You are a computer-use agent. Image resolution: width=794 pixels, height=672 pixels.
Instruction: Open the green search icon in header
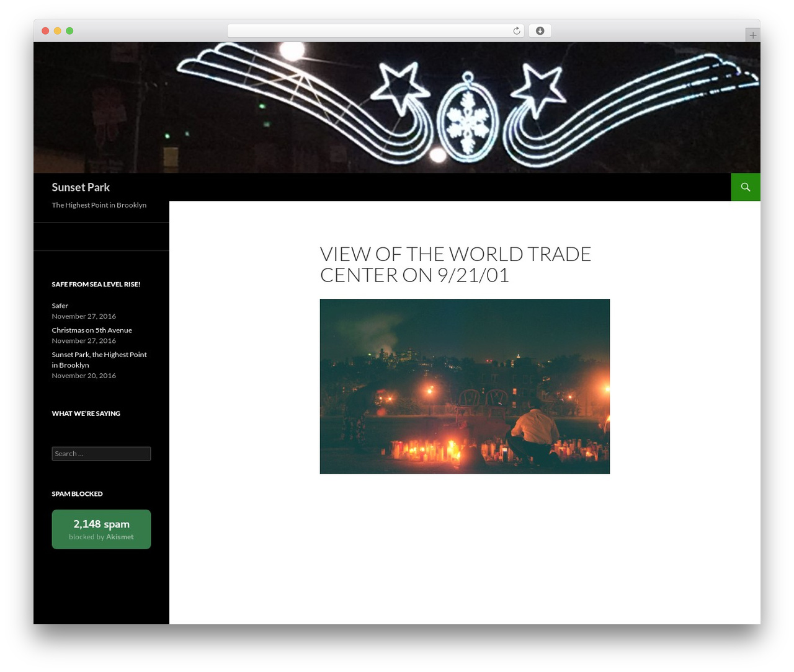[746, 187]
